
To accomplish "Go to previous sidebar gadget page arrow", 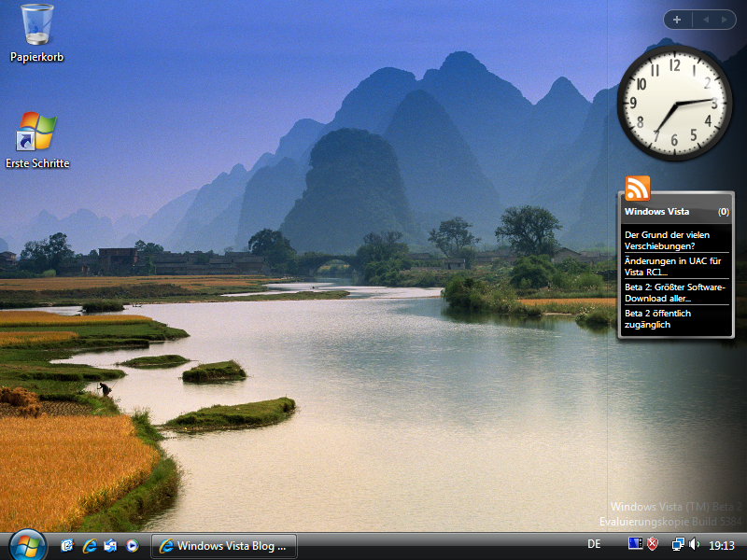I will click(x=705, y=19).
